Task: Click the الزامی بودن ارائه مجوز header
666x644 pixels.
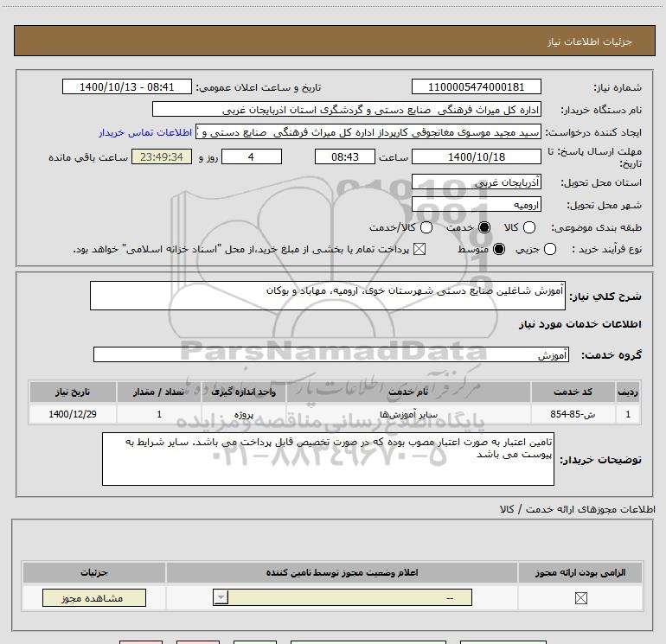Action: point(580,572)
